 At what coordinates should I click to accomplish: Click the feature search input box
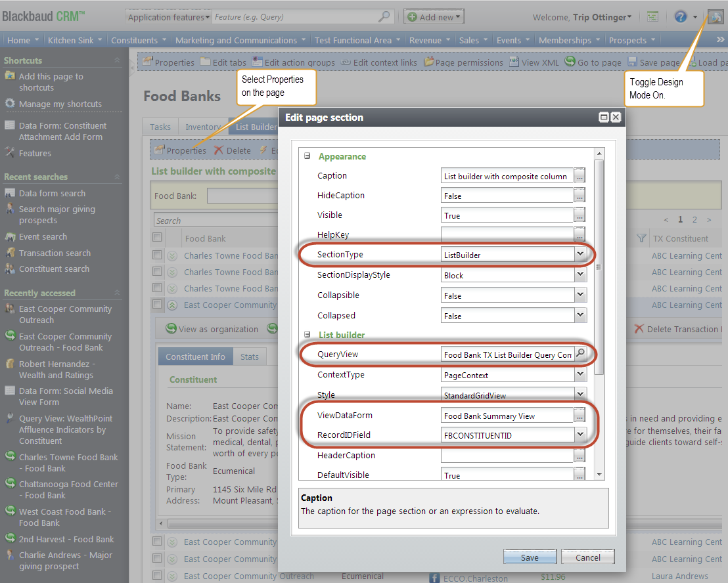pyautogui.click(x=295, y=17)
